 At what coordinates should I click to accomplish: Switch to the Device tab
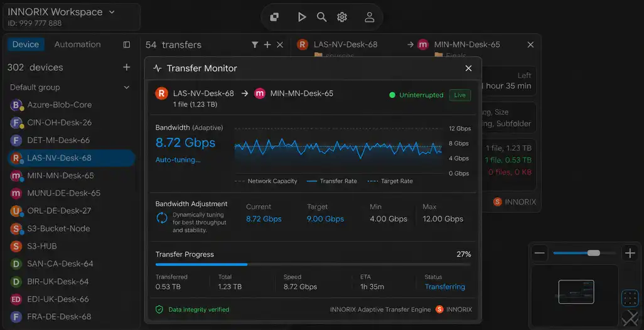click(26, 45)
